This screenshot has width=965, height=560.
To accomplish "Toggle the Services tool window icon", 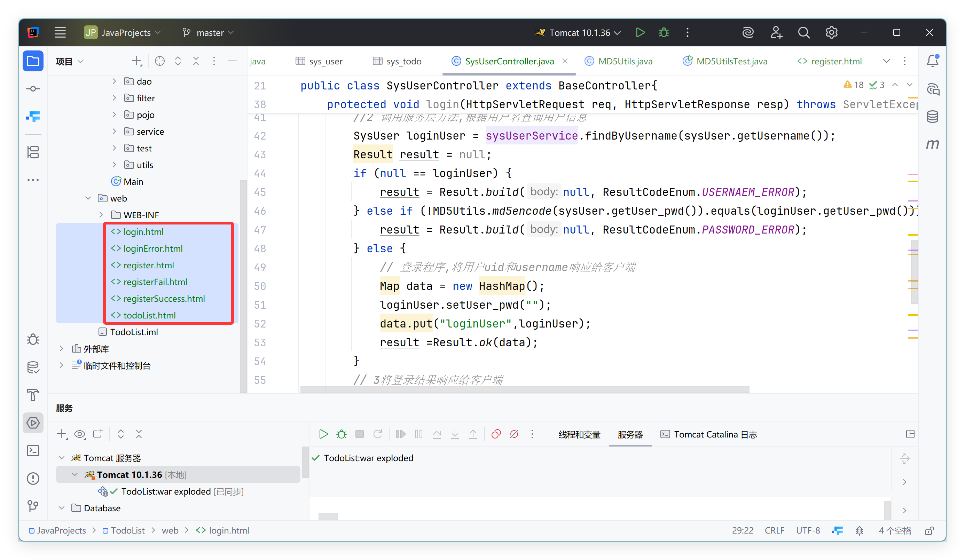I will coord(33,423).
